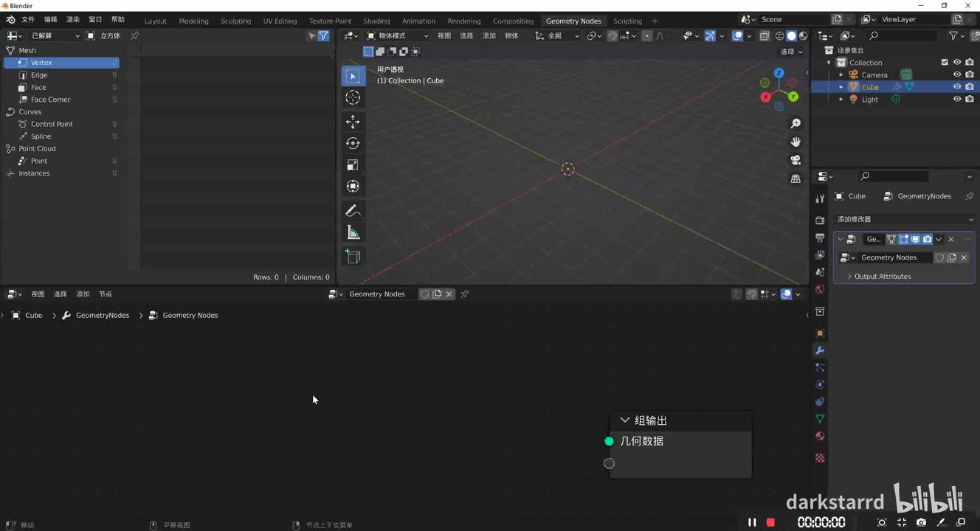Pin the node tree in node editor

point(464,294)
